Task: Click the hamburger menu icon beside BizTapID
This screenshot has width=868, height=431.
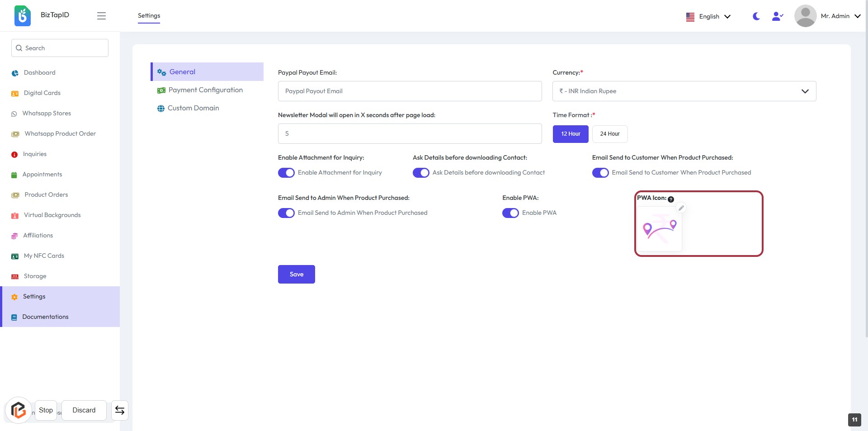Action: [x=101, y=16]
